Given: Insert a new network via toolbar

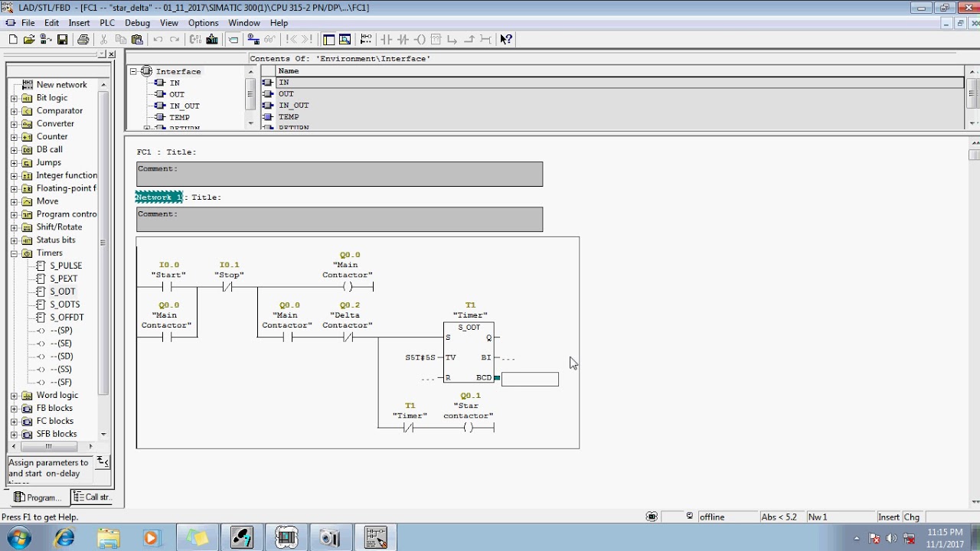Looking at the screenshot, I should point(366,39).
